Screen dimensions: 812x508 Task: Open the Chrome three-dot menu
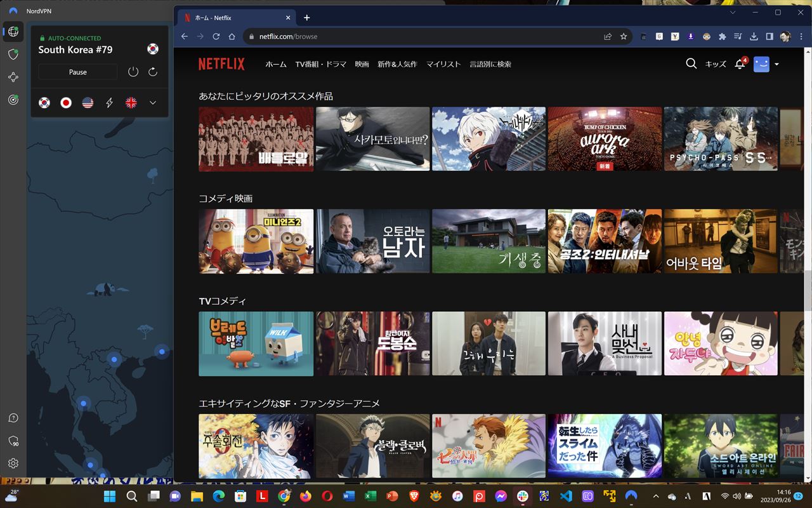[801, 36]
